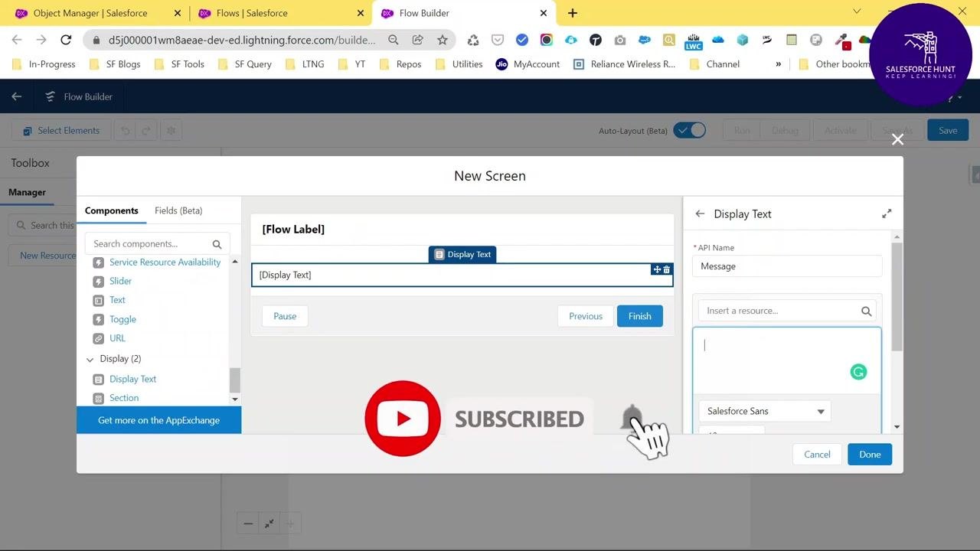Click search icon in Insert a resource field
980x551 pixels.
click(x=866, y=311)
